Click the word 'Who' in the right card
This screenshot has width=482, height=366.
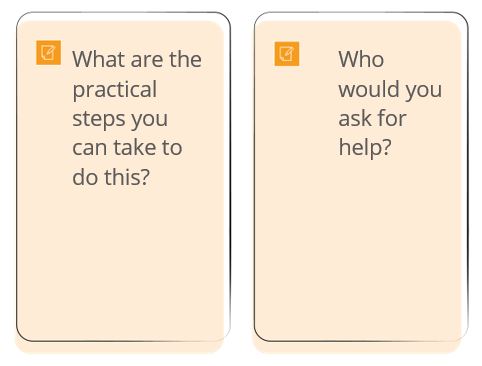tap(361, 59)
